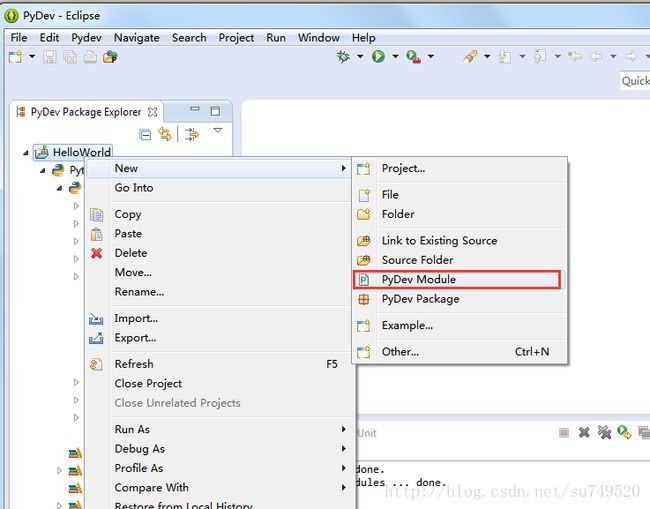
Task: Select Link to Existing Source
Action: 459,240
